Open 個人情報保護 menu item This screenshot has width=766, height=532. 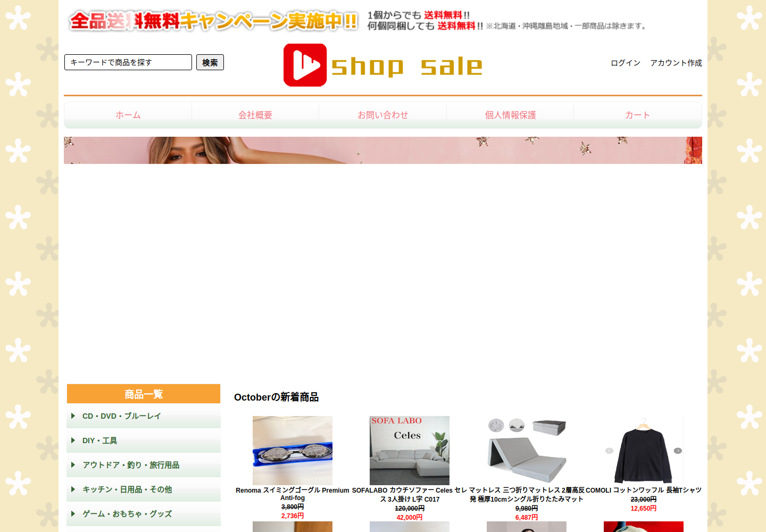510,115
